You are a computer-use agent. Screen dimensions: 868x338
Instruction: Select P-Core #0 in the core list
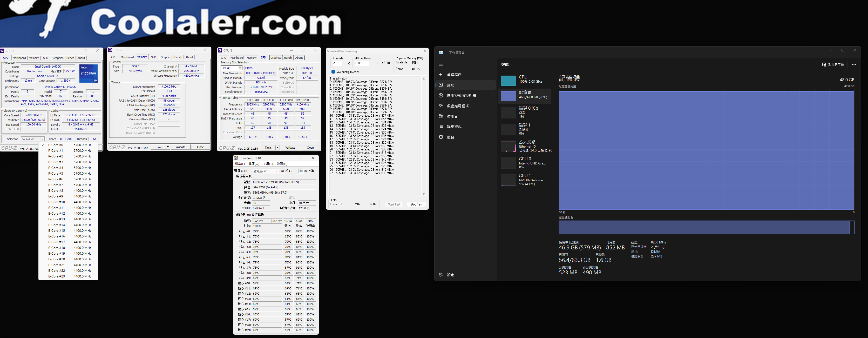(x=69, y=145)
